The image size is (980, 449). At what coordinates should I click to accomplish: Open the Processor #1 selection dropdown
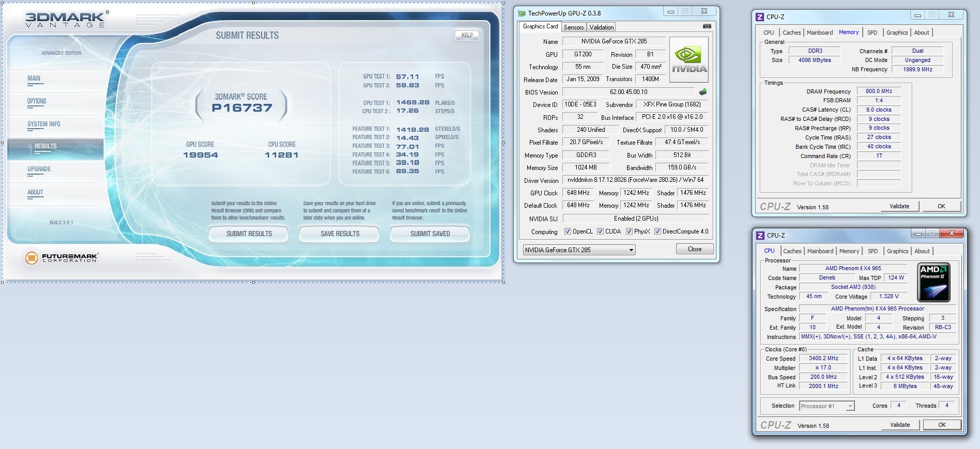[x=826, y=406]
